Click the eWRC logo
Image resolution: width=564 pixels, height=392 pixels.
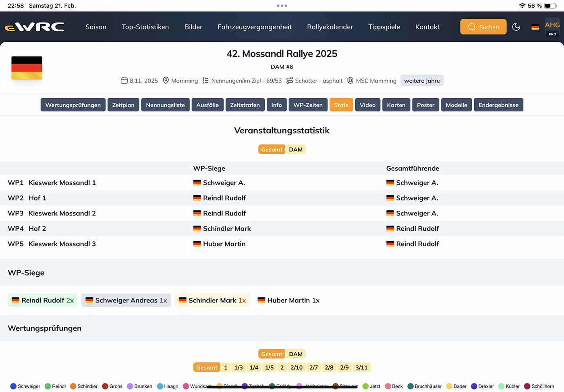coord(34,27)
